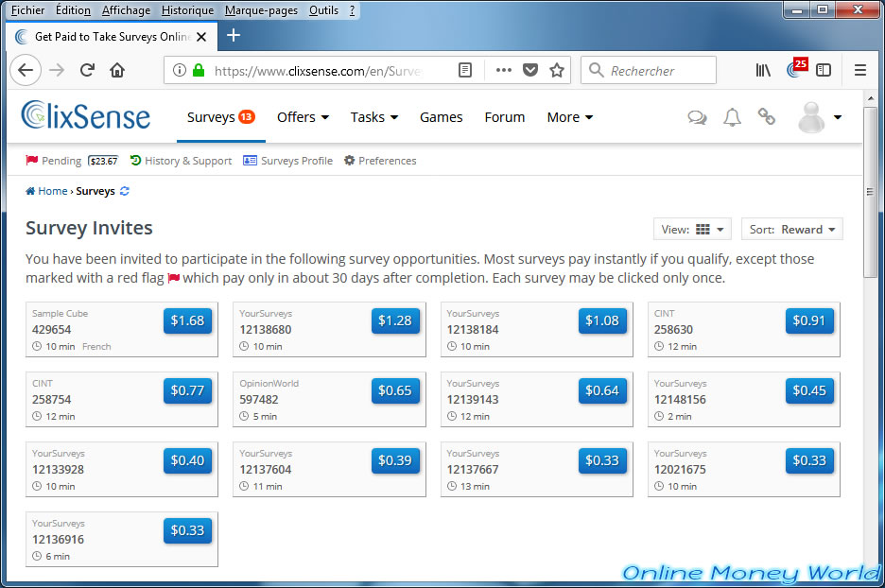
Task: Click the scrollbar up arrow
Action: pyautogui.click(x=870, y=97)
